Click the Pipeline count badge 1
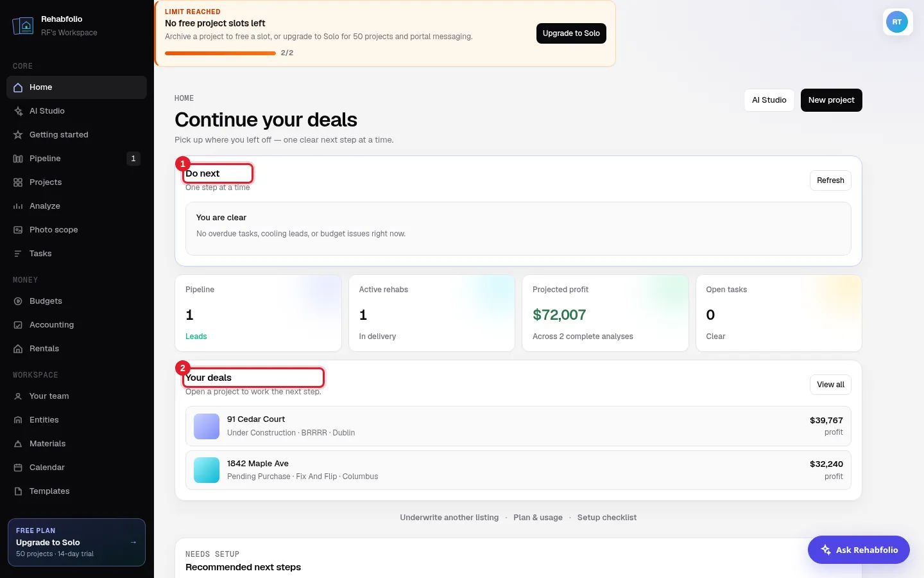Screen dimensions: 924x578 [x=133, y=159]
